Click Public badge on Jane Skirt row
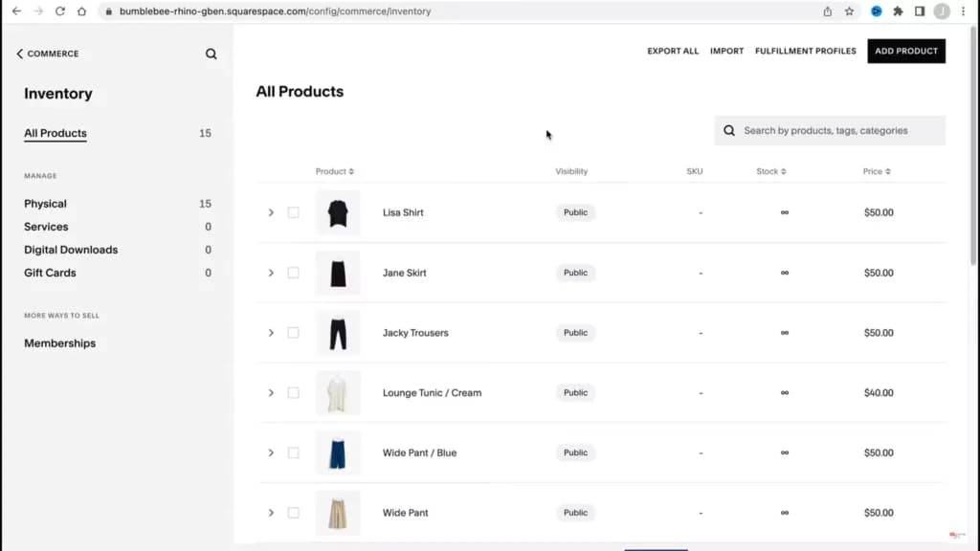 575,273
